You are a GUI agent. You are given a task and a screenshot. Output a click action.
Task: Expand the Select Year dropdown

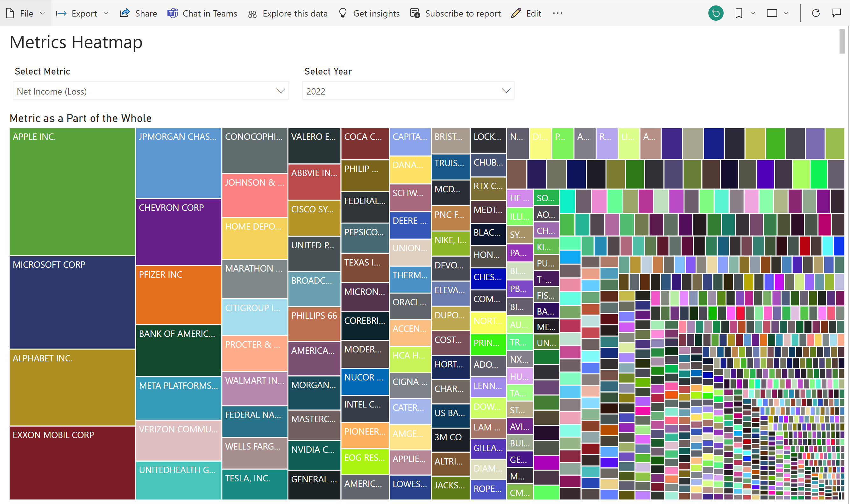pos(506,91)
